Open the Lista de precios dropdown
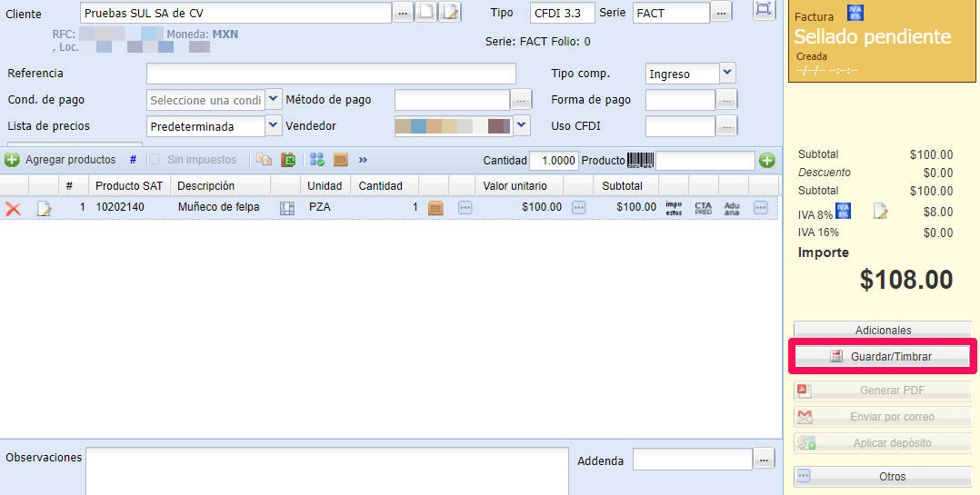 tap(273, 126)
